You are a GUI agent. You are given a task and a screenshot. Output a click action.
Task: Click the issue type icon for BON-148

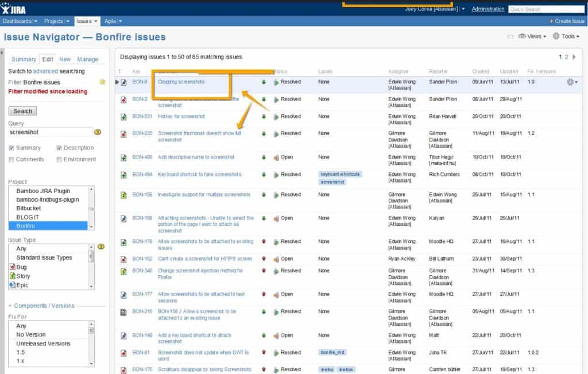[x=123, y=336]
